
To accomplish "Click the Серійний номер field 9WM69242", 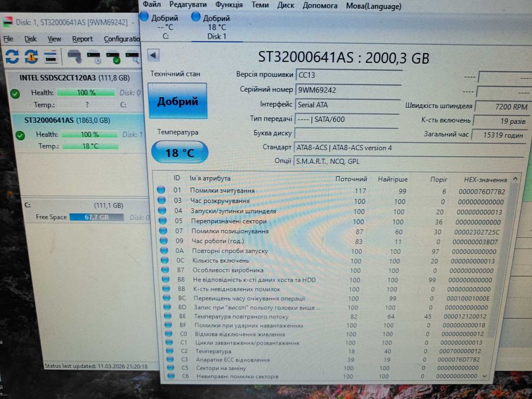I will (348, 90).
